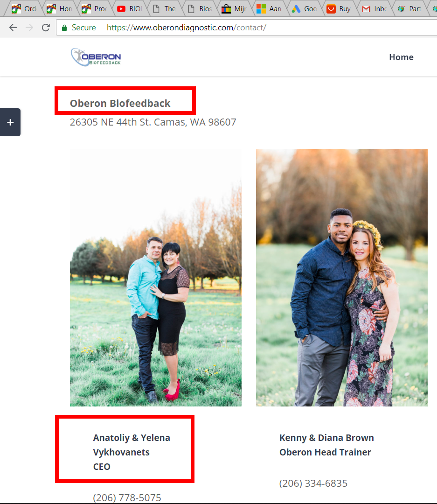Click the photo of Anatoliy and Yelena
437x504 pixels.
pyautogui.click(x=155, y=278)
